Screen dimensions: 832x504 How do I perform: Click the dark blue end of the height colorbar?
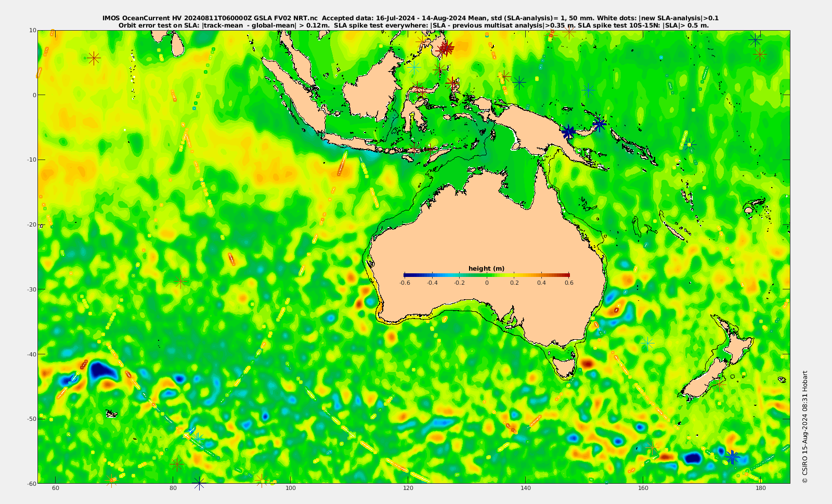click(x=407, y=275)
